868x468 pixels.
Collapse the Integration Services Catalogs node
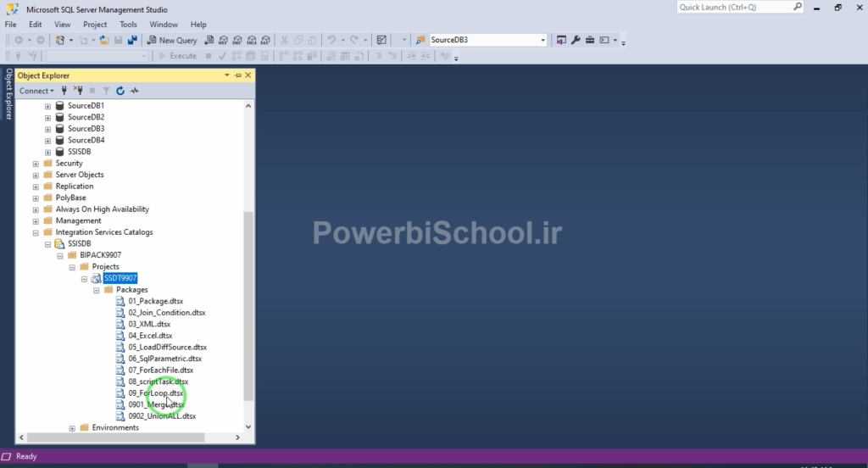coord(36,232)
